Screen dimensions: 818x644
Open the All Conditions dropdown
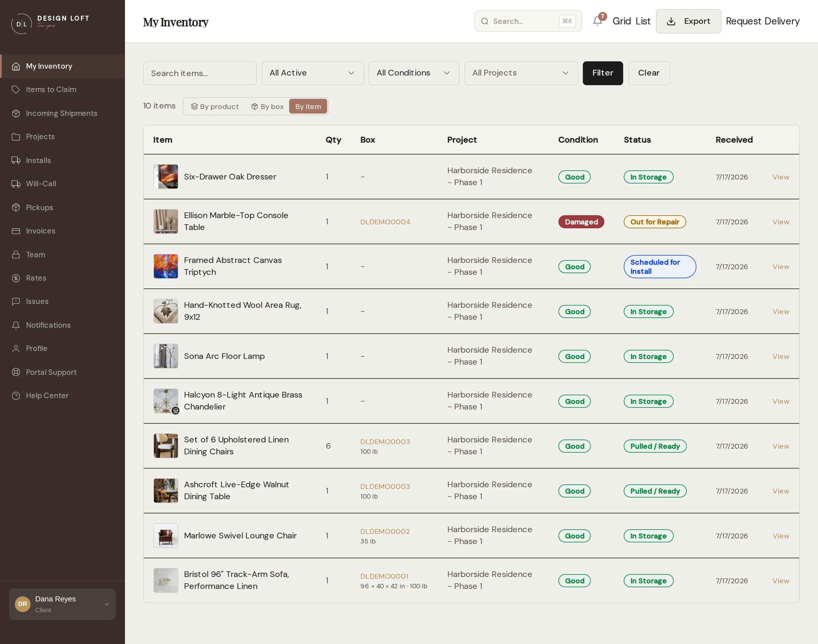click(x=414, y=73)
